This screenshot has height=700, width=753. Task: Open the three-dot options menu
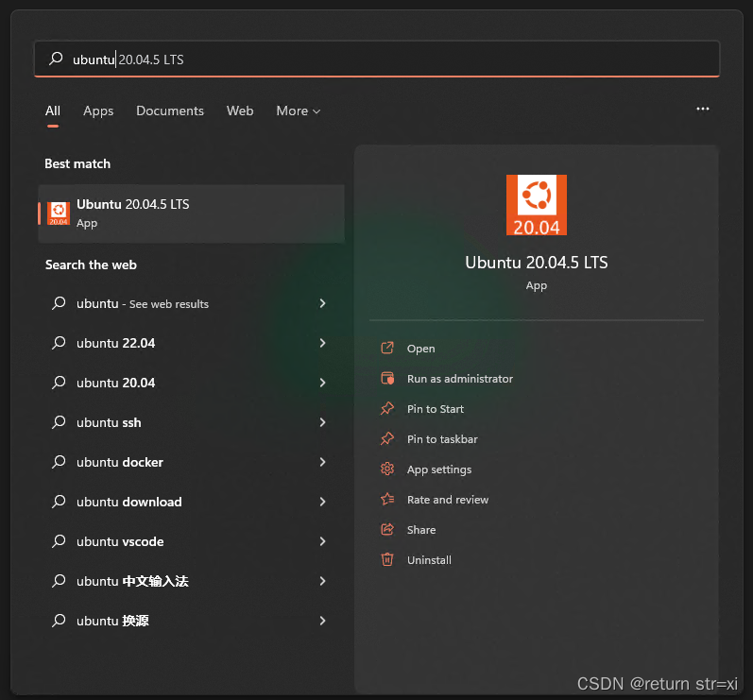703,109
